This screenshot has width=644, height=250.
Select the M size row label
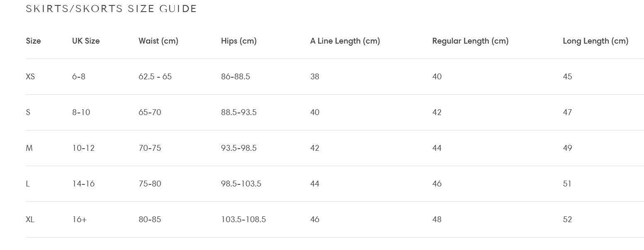(29, 148)
